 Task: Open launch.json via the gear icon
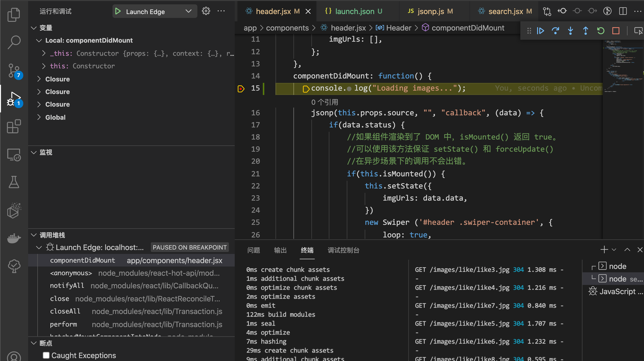[206, 11]
